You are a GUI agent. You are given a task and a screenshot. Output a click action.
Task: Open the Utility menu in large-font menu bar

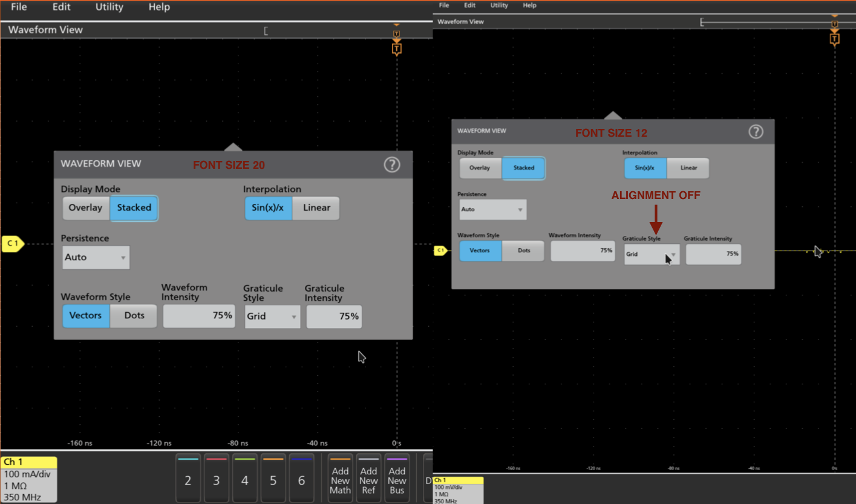coord(109,7)
